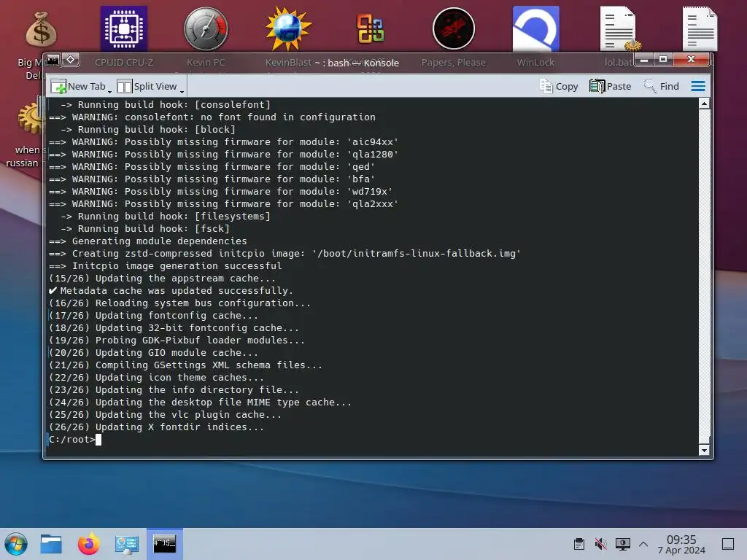The height and width of the screenshot is (560, 747).
Task: Expand the New Tab dropdown arrow
Action: pos(110,90)
